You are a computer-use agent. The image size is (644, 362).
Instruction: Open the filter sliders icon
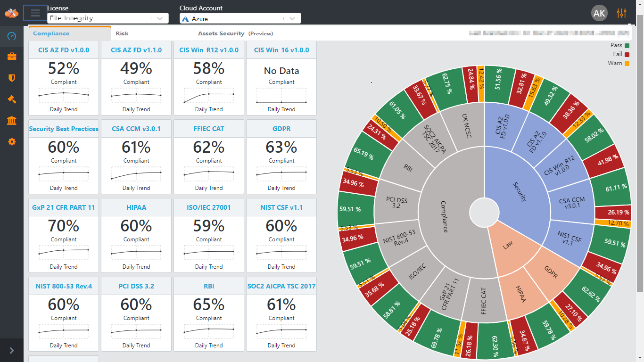coord(622,13)
